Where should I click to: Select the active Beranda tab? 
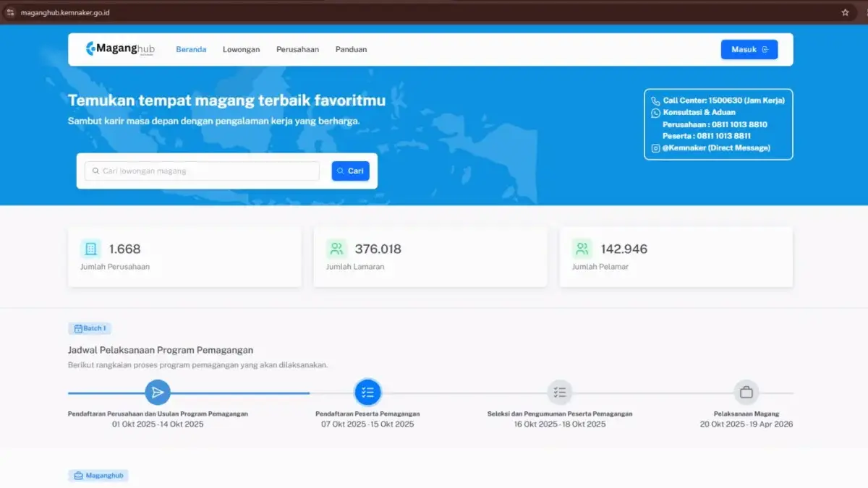tap(191, 49)
